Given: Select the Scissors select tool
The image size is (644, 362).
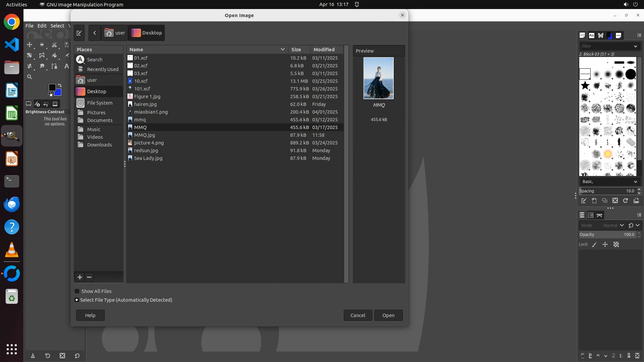Looking at the screenshot, I should click(54, 45).
